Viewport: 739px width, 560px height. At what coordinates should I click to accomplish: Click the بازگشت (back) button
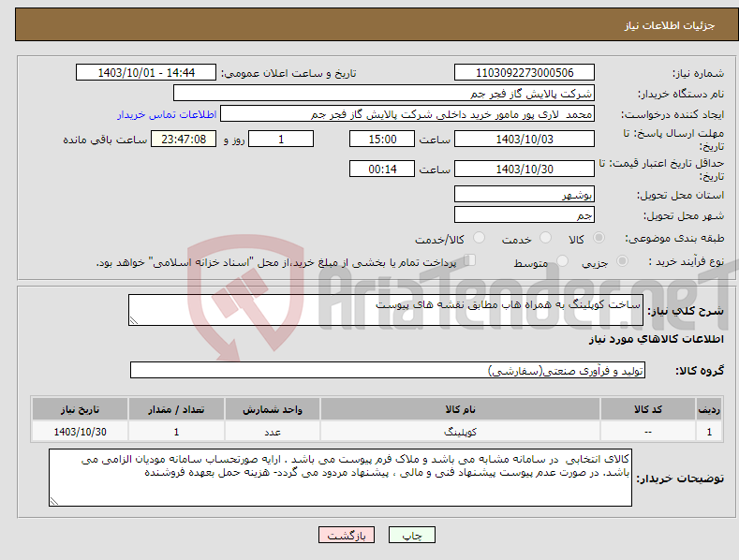347,535
